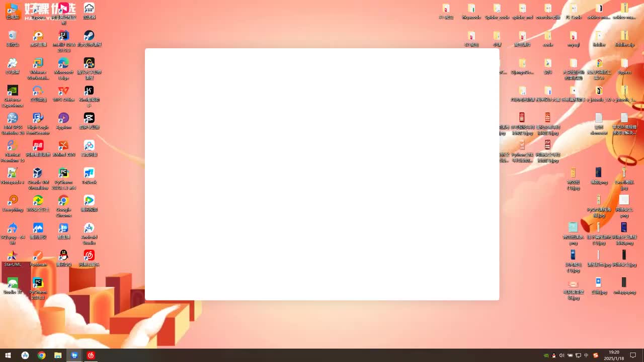Select the SQLyog 64 bit shortcut
Viewport: 644px width, 362px height.
pyautogui.click(x=13, y=234)
